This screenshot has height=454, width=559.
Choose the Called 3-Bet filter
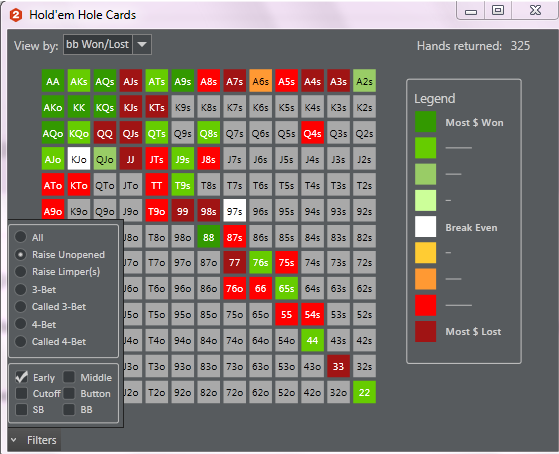21,306
